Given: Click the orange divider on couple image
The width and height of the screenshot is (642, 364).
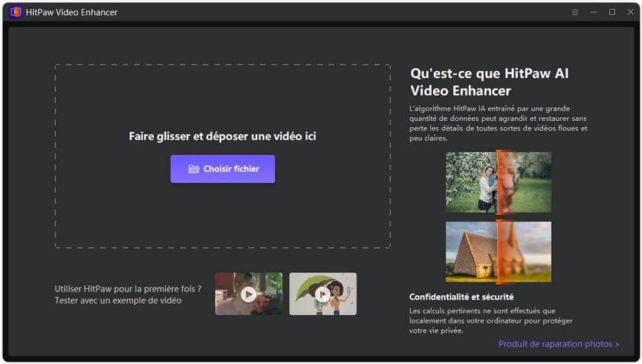Looking at the screenshot, I should click(x=498, y=182).
